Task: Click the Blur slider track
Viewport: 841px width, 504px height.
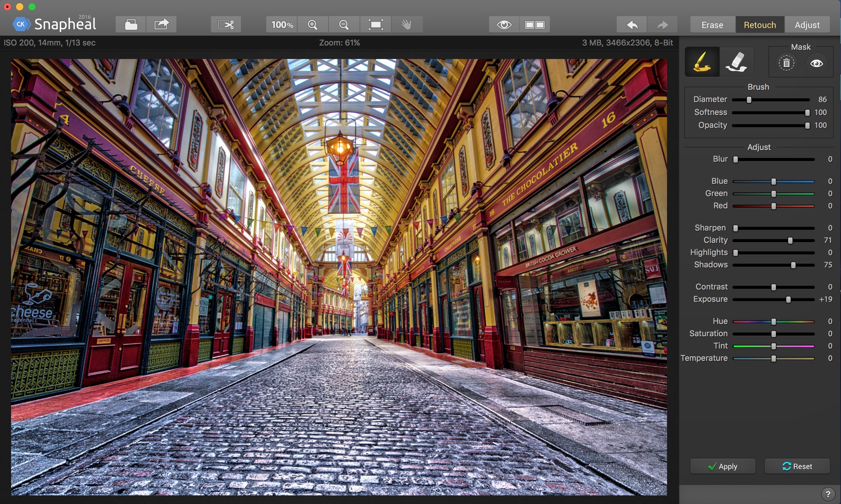Action: [x=774, y=160]
